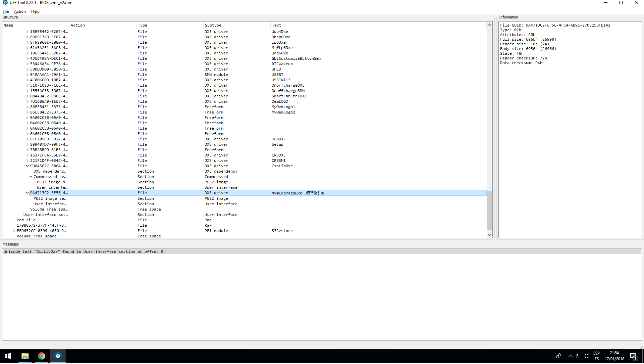
Task: Expand the EFD652CC-0E99 S3Restore file
Action: point(14,231)
